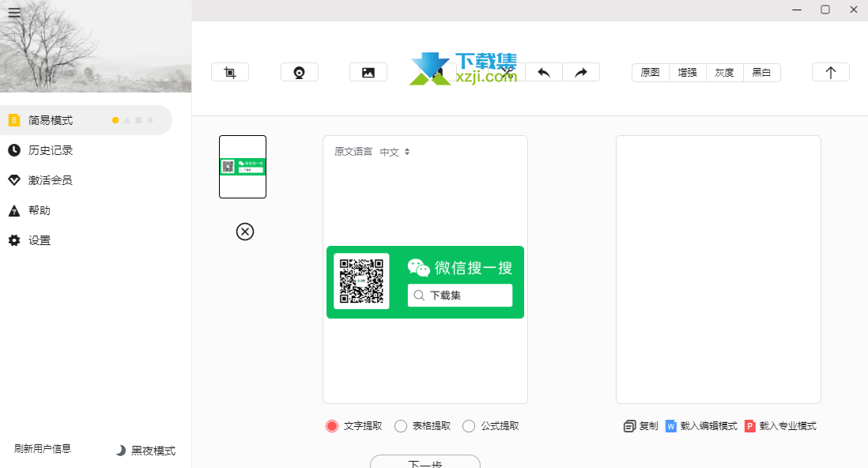Click 复制 to copy result
868x468 pixels.
pyautogui.click(x=641, y=426)
